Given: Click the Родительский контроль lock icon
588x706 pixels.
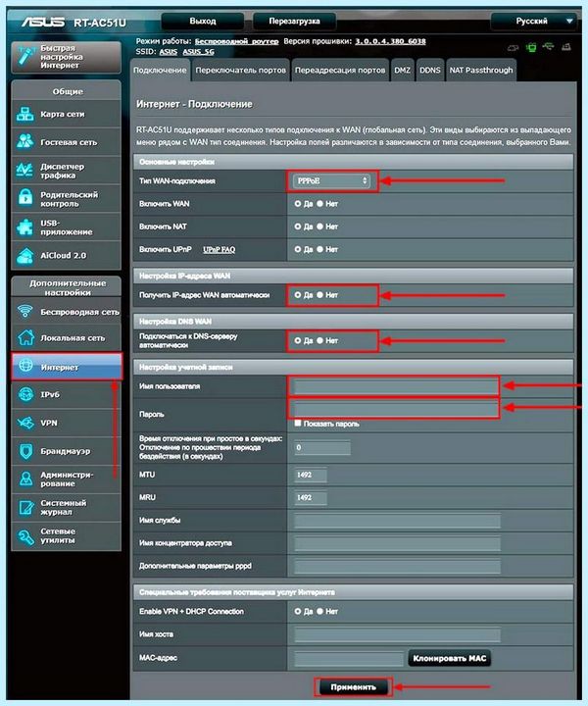Looking at the screenshot, I should point(25,198).
